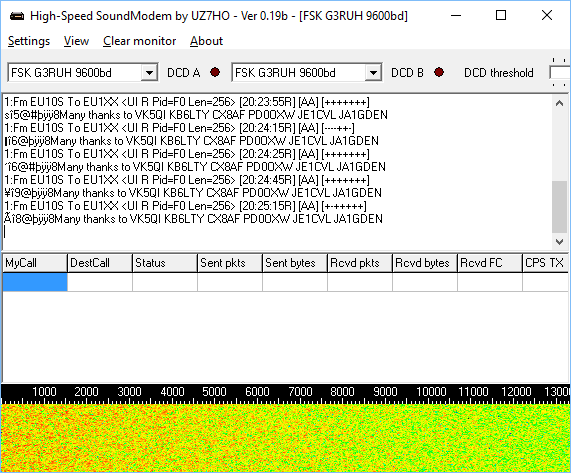Open channel B modem type dropdown arrow
The height and width of the screenshot is (473, 571).
[373, 72]
